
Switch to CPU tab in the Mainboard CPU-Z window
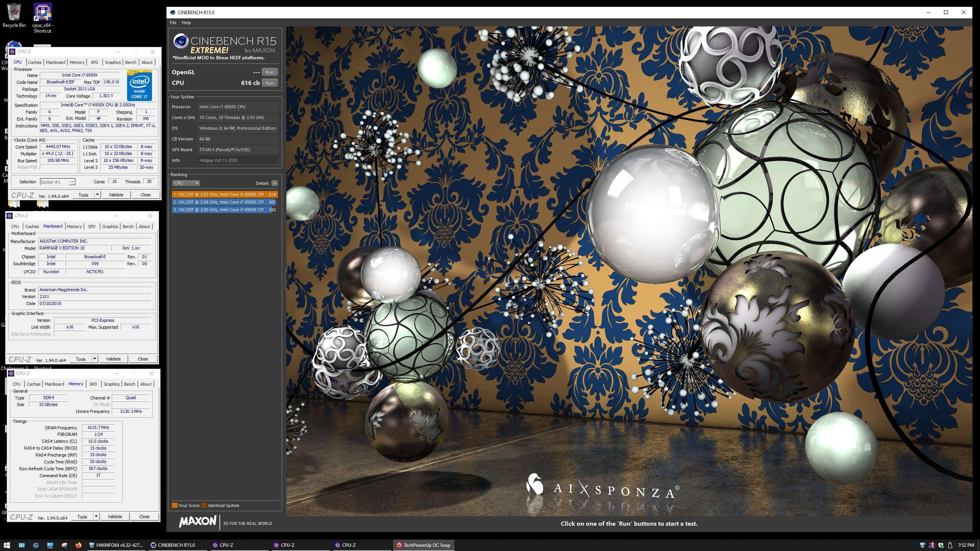tap(15, 227)
